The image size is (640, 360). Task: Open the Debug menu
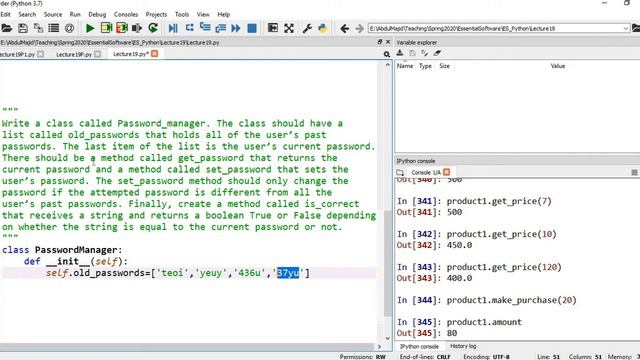97,14
